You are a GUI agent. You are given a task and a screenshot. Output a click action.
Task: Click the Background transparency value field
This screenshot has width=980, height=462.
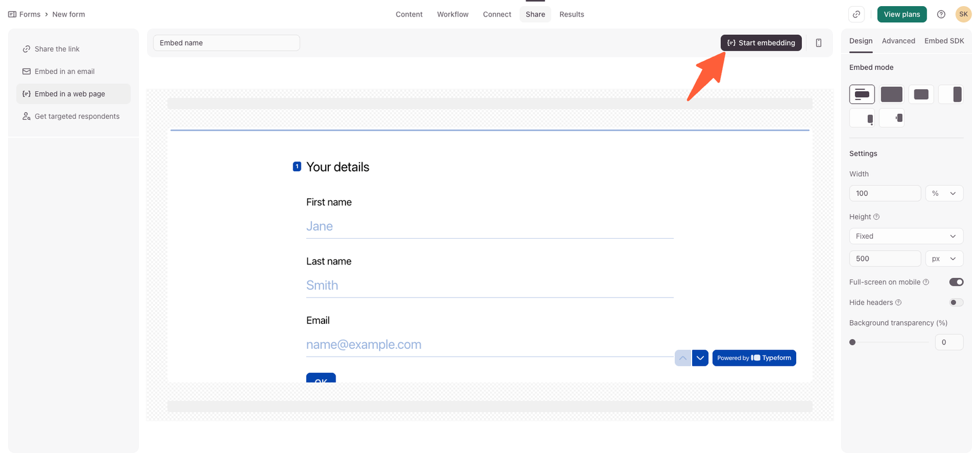tap(949, 343)
